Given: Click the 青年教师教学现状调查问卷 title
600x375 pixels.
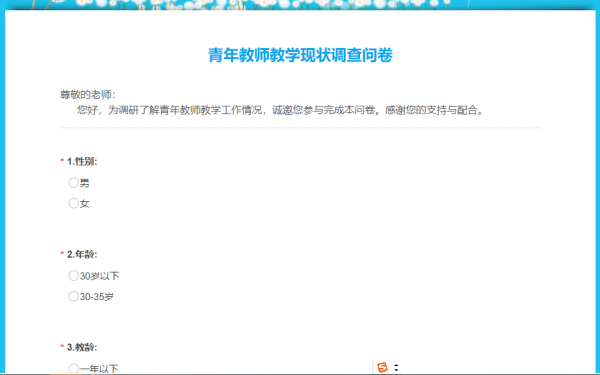Looking at the screenshot, I should tap(300, 55).
